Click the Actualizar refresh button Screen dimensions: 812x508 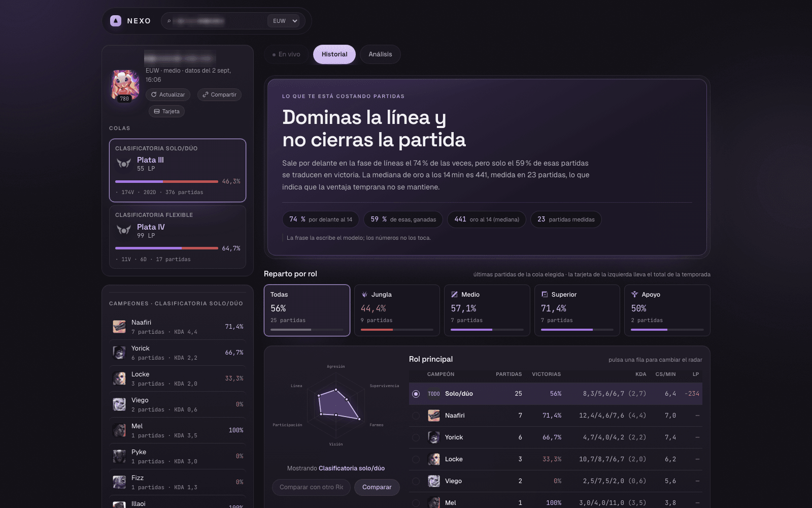click(x=168, y=94)
